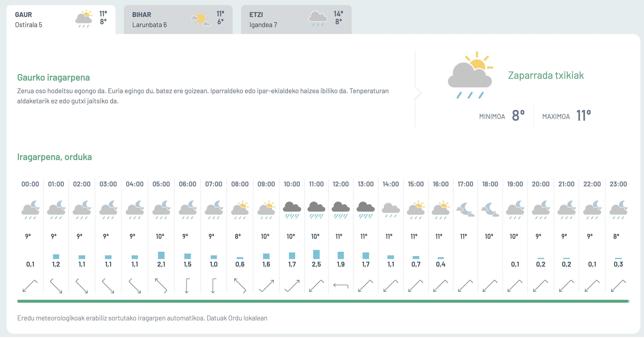Click the 00:00 night rain icon
The image size is (644, 337).
pyautogui.click(x=30, y=210)
